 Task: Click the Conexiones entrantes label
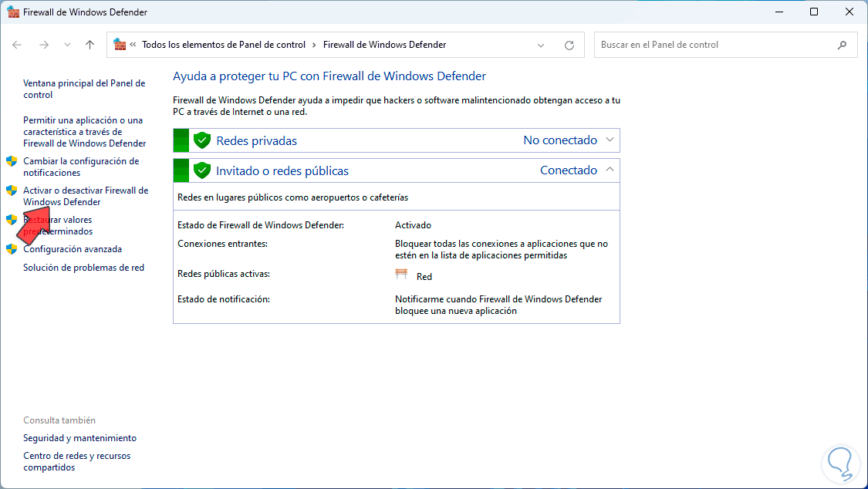click(x=222, y=244)
